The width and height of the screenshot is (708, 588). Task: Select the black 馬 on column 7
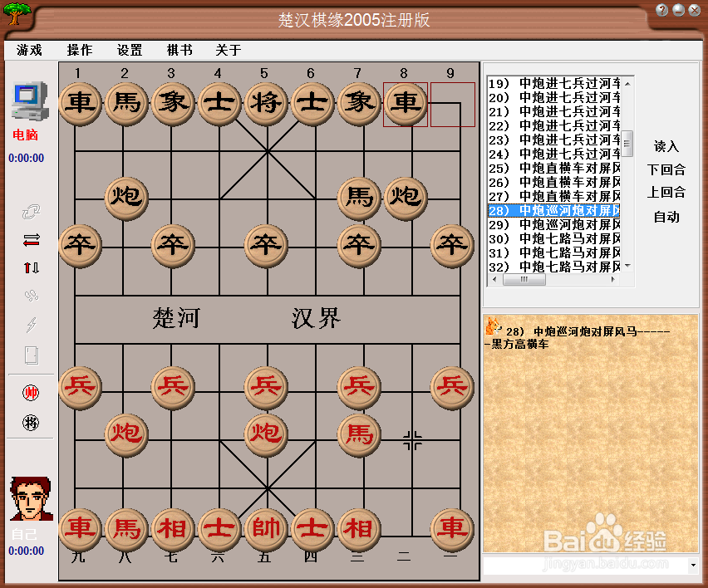click(x=359, y=198)
